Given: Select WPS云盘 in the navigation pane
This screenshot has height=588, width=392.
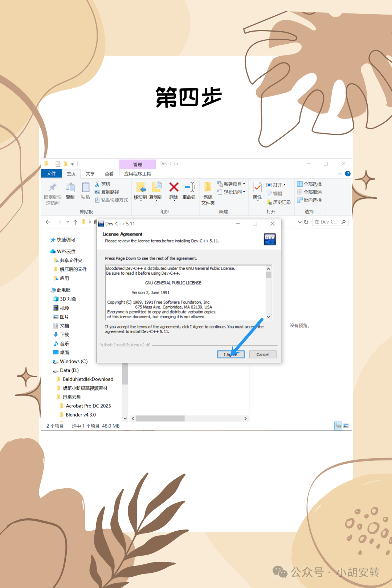Looking at the screenshot, I should pyautogui.click(x=63, y=251).
